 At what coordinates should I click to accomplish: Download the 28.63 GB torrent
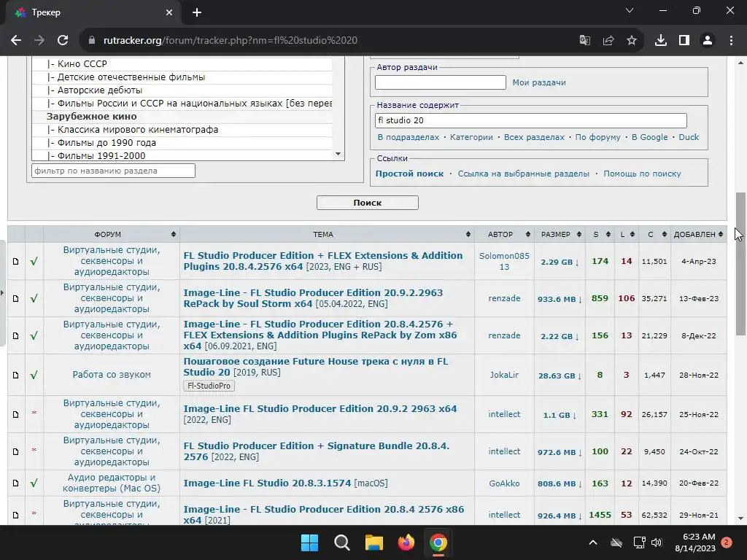click(560, 376)
